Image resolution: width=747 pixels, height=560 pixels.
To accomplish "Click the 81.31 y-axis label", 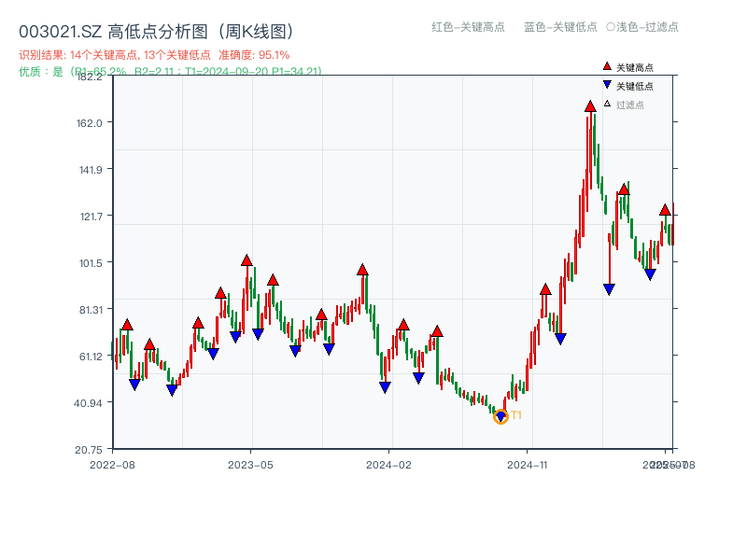I will (91, 310).
